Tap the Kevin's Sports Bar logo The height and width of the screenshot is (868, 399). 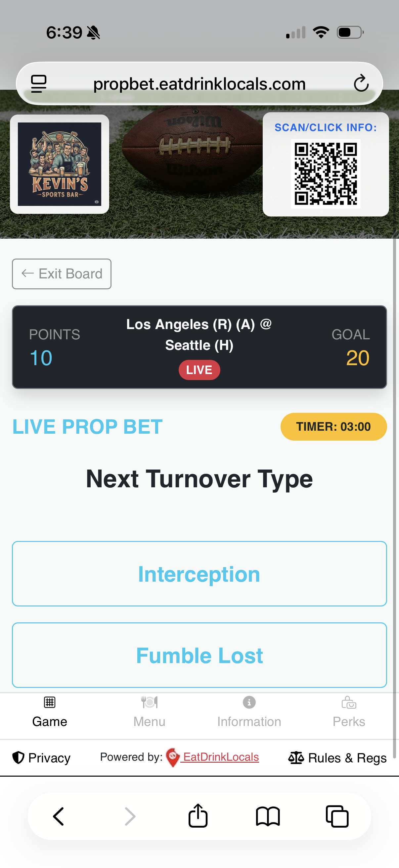pyautogui.click(x=59, y=164)
